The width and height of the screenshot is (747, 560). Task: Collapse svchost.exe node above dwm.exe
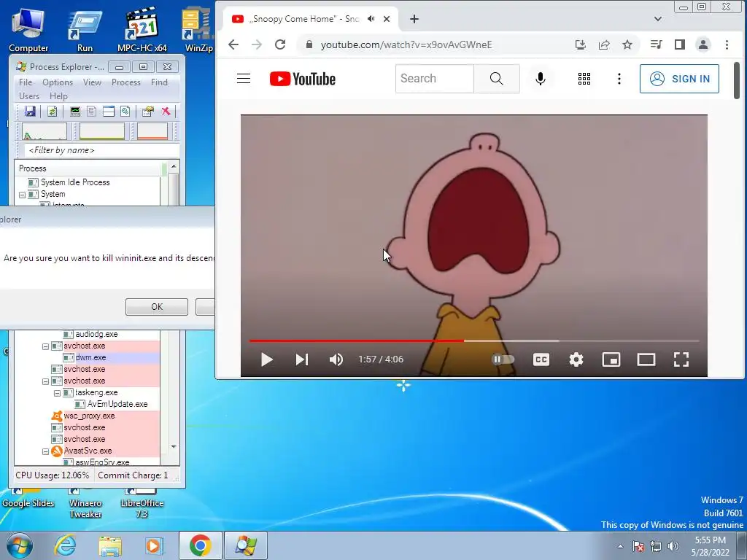[46, 346]
